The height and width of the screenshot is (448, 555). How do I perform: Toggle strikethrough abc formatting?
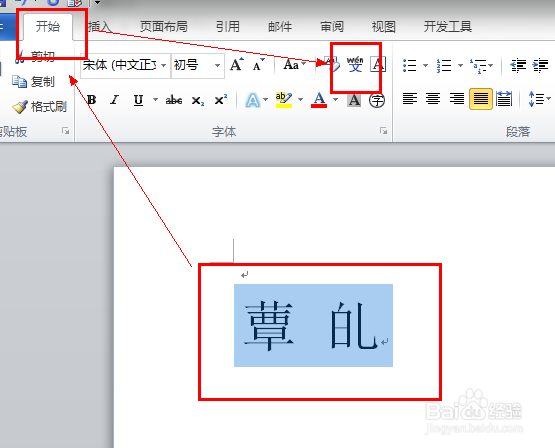click(x=174, y=100)
